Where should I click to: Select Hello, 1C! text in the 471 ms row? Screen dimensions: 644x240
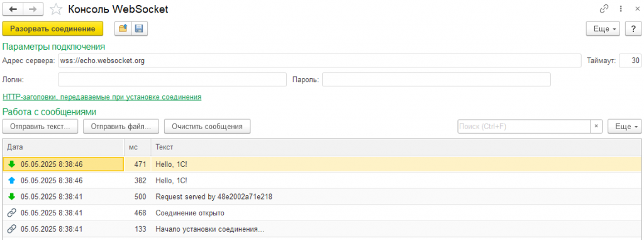click(172, 164)
